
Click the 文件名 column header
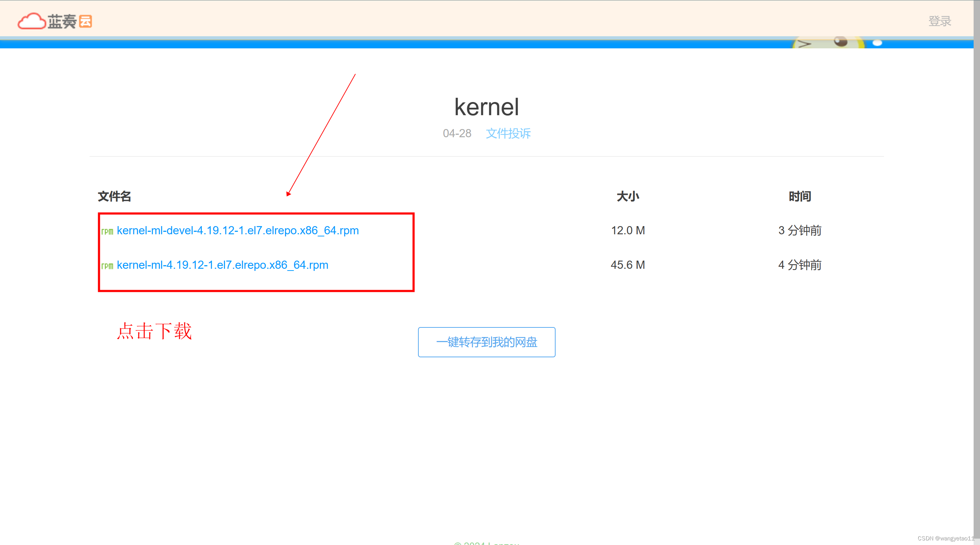[x=114, y=196]
